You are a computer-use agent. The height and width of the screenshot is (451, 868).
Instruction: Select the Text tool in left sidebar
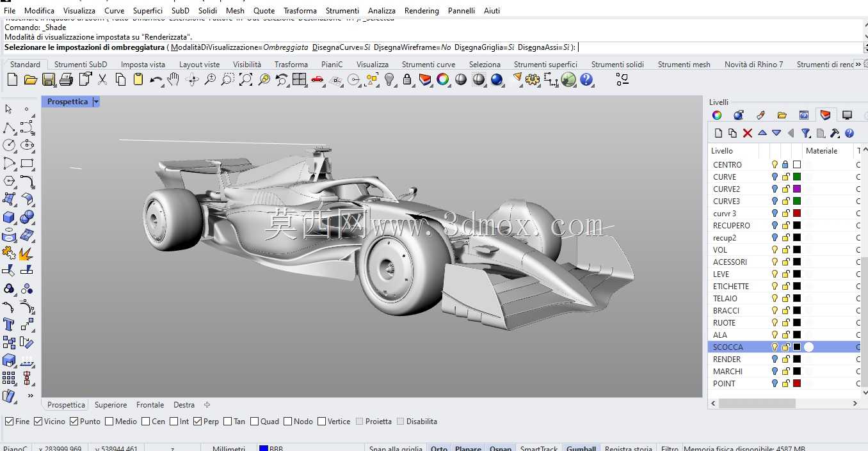pos(9,324)
